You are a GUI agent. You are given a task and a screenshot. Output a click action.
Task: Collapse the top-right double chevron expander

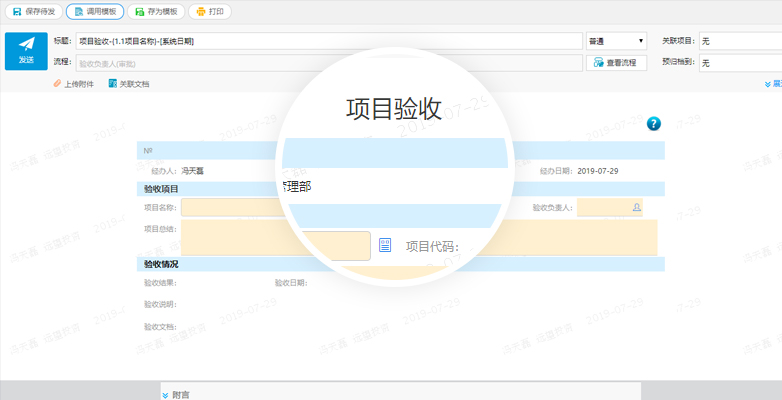click(767, 85)
